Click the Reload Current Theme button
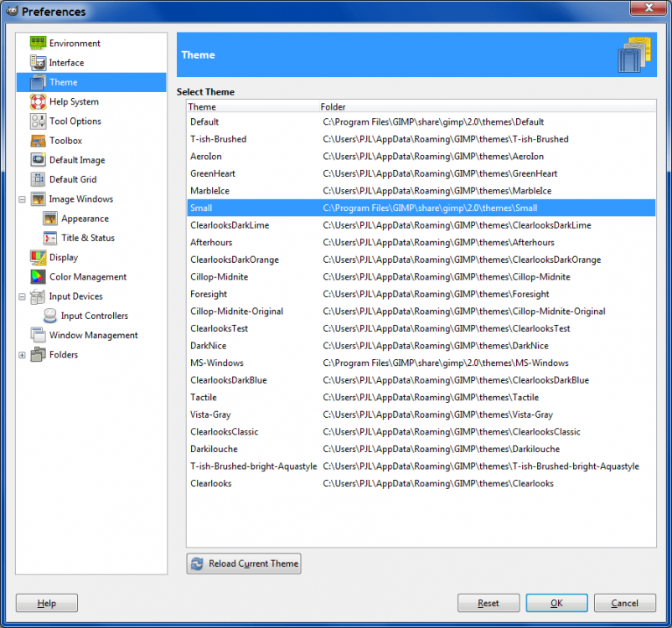Image resolution: width=672 pixels, height=628 pixels. click(x=244, y=564)
